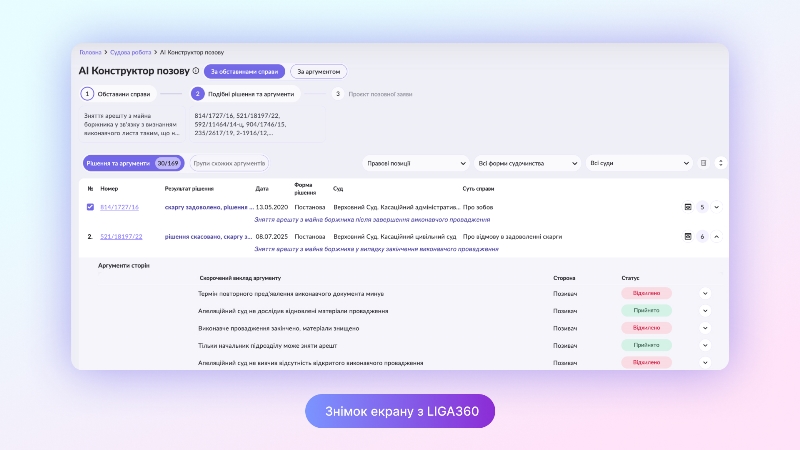
Task: Click the document icon in row 814/1727/16
Action: [x=687, y=207]
